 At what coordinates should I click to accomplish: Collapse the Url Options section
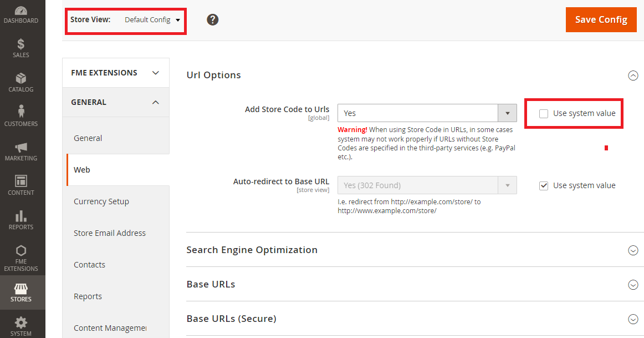point(633,75)
